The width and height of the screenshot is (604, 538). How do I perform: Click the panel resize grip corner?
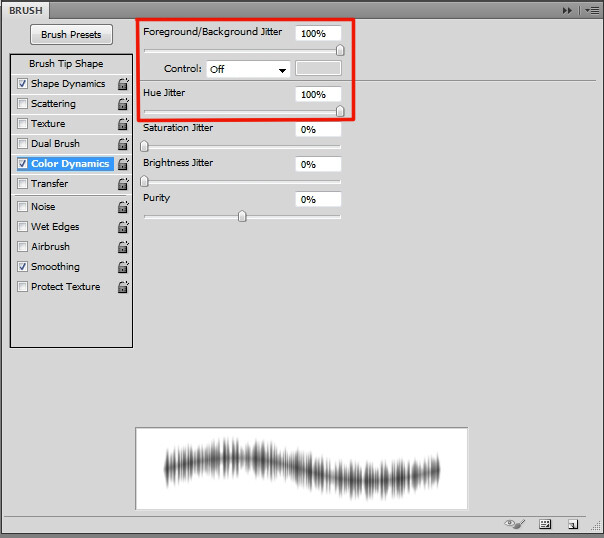(x=596, y=526)
